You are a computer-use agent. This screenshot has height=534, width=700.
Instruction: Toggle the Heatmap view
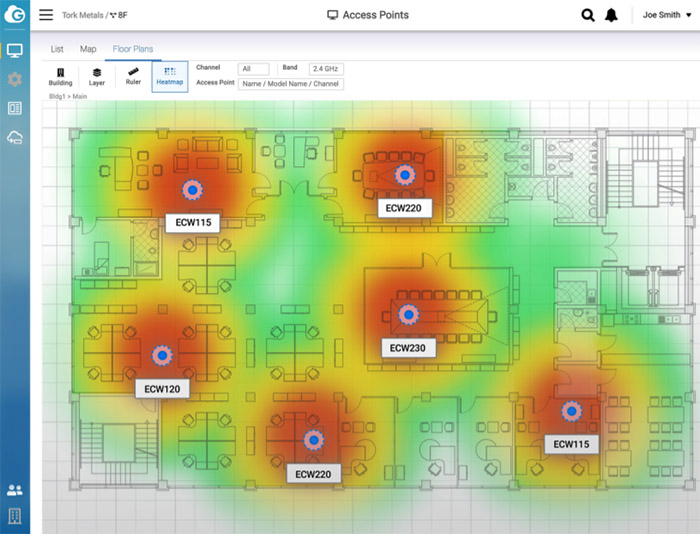[x=170, y=77]
